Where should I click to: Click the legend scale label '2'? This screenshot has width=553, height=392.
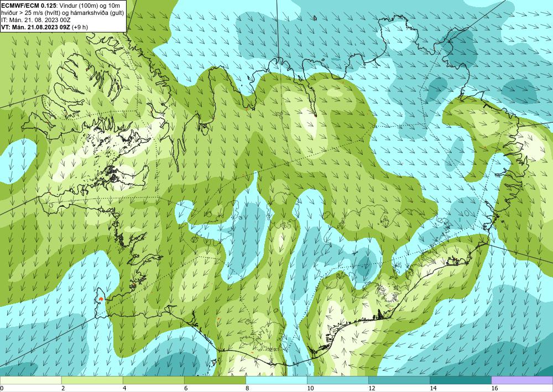tap(63, 388)
